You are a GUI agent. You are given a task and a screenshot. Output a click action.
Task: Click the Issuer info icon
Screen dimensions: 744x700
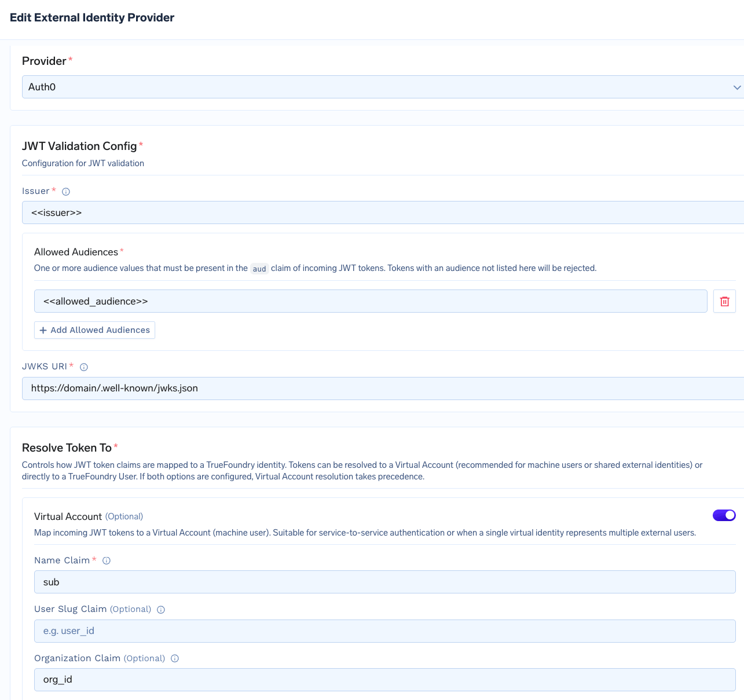click(66, 192)
